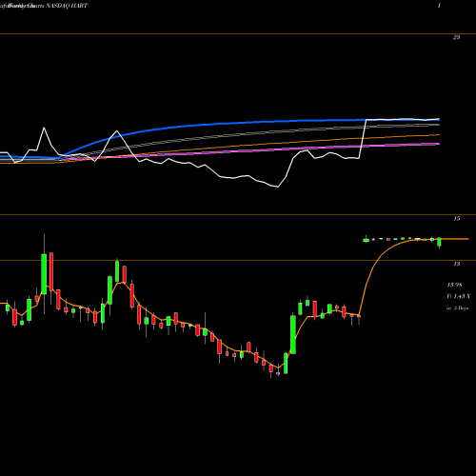The width and height of the screenshot is (476, 476).
Task: Click the 13.98 price value
Action: tap(454, 285)
